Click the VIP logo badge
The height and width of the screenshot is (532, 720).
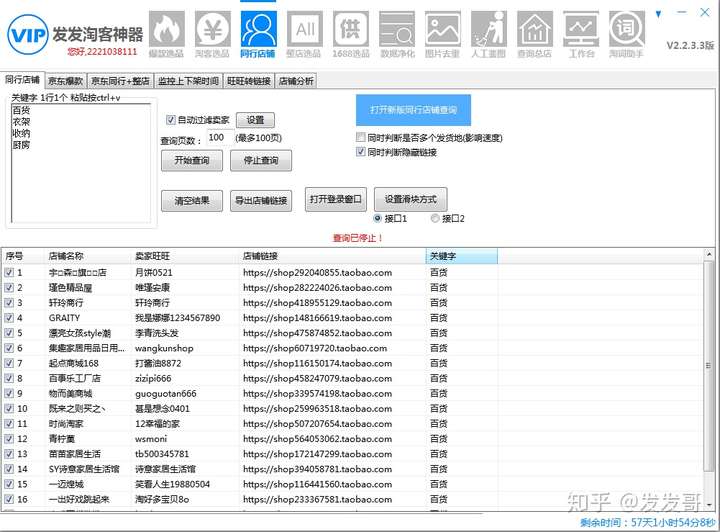point(28,34)
